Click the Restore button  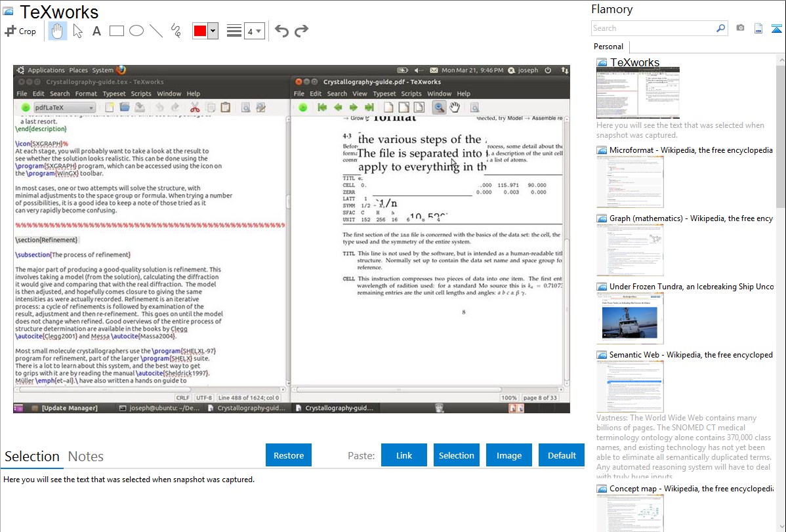[289, 455]
